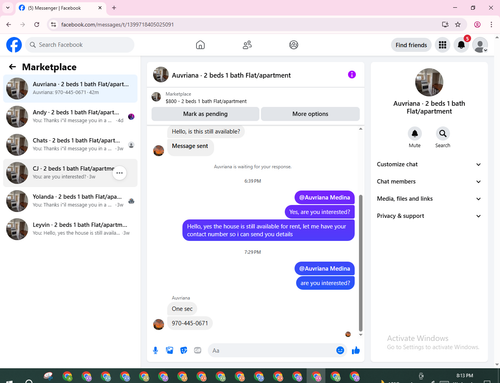Screen dimensions: 500x383
Task: Click Mark as pending button
Action: click(x=205, y=114)
